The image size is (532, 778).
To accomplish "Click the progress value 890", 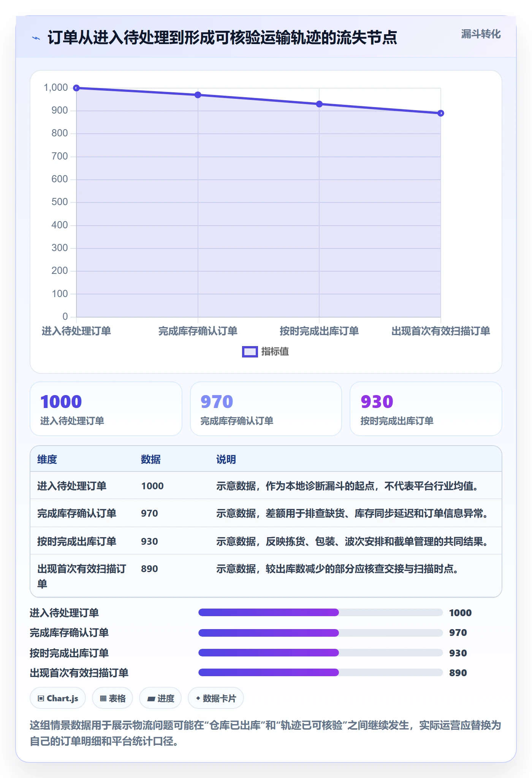I will point(458,673).
